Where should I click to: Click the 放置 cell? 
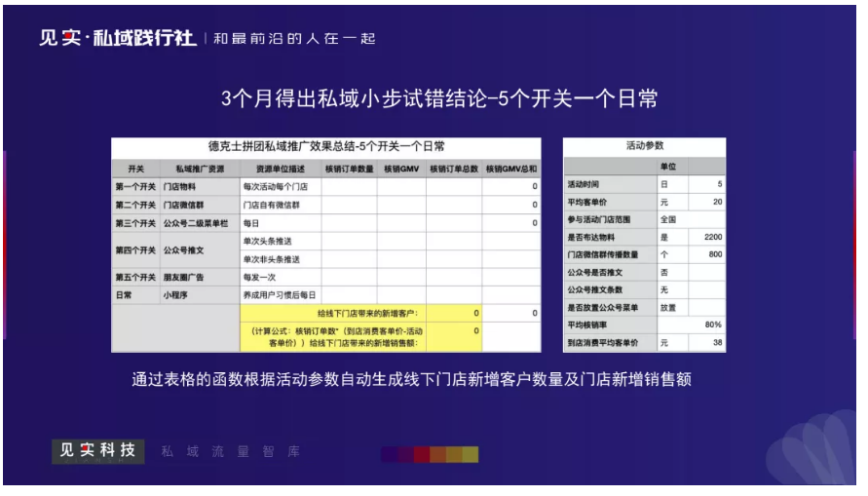(672, 307)
